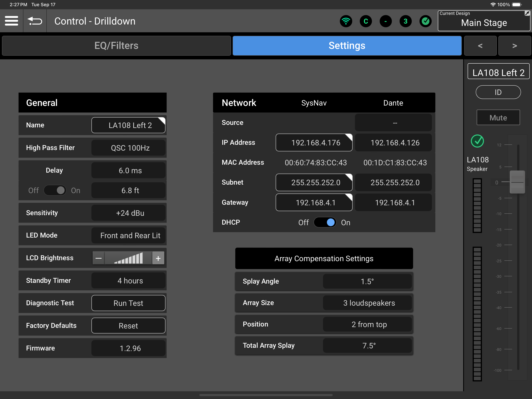The width and height of the screenshot is (532, 399).
Task: Go to previous device with < button
Action: pos(480,46)
